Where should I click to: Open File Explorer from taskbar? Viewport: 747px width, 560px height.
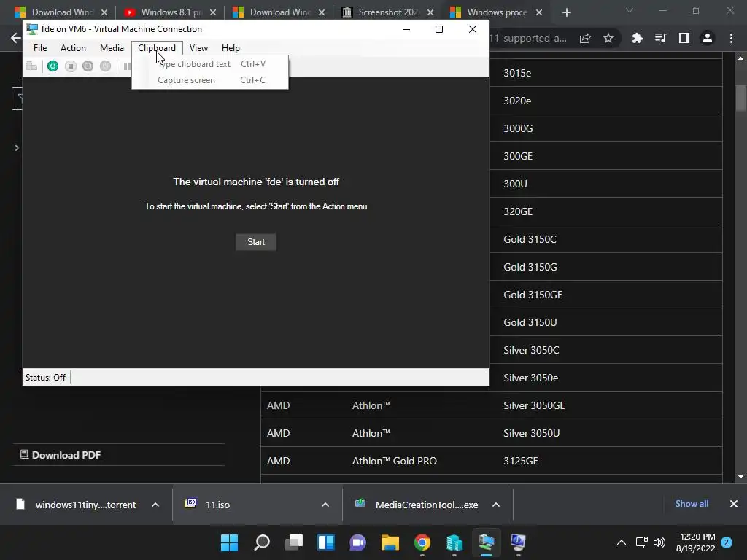[x=390, y=542]
